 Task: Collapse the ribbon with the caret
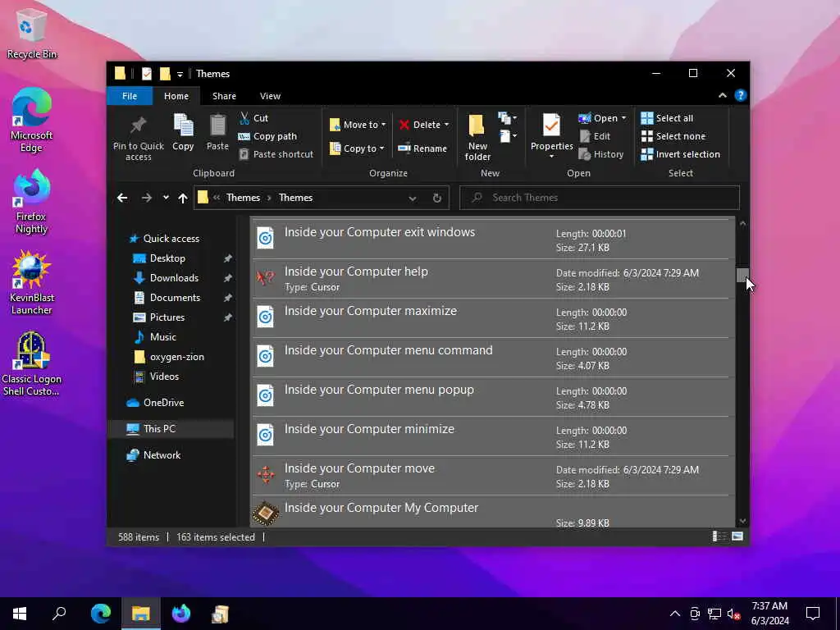pos(723,95)
